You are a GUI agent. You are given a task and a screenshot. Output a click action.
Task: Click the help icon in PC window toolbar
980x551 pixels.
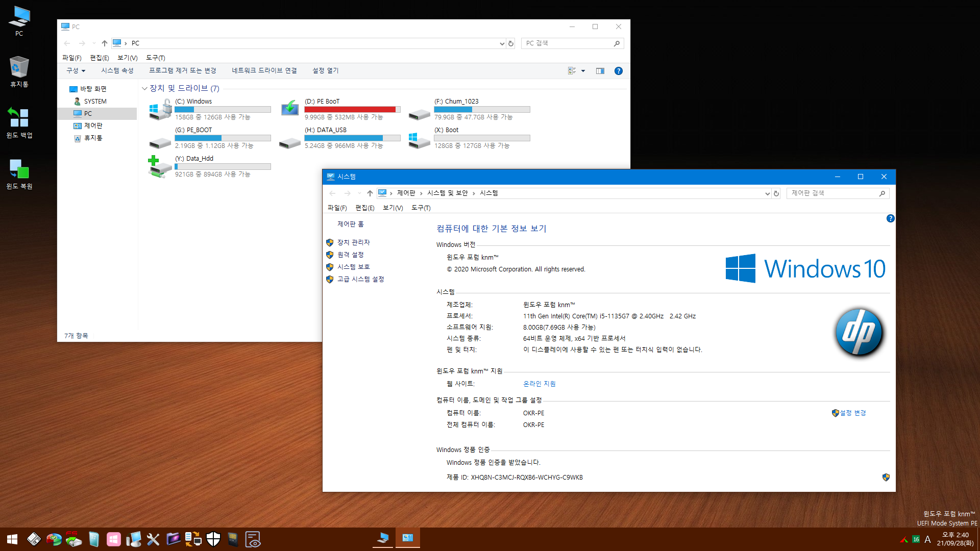[618, 71]
